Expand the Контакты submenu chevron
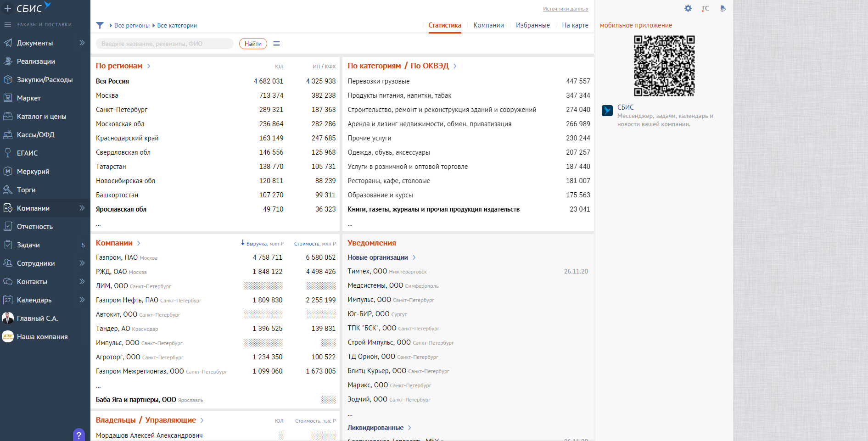The image size is (868, 441). [82, 281]
